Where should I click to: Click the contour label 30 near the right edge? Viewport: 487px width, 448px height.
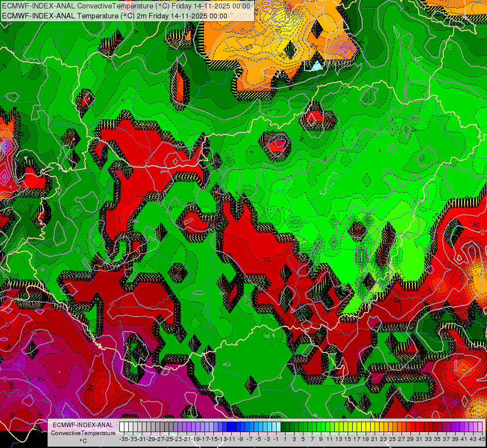point(476,225)
